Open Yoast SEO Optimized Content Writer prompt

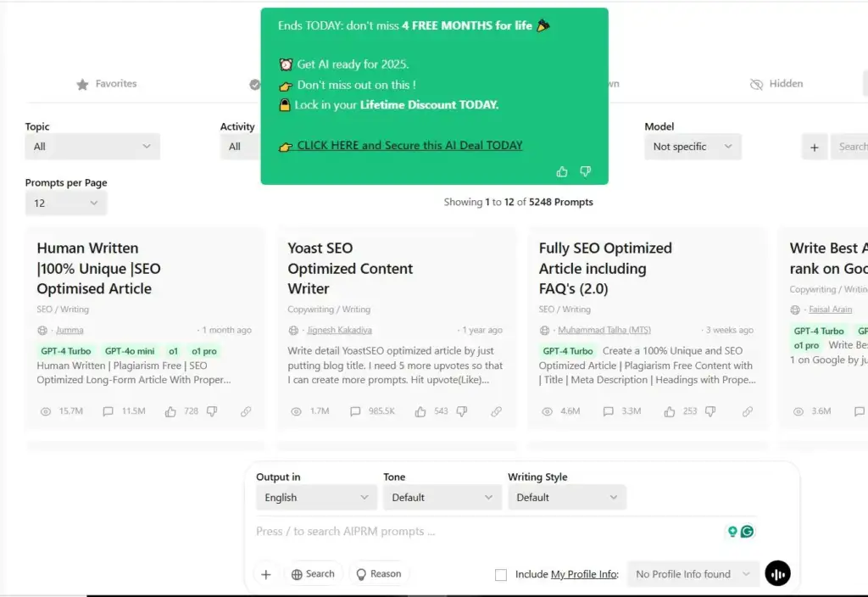(x=350, y=269)
